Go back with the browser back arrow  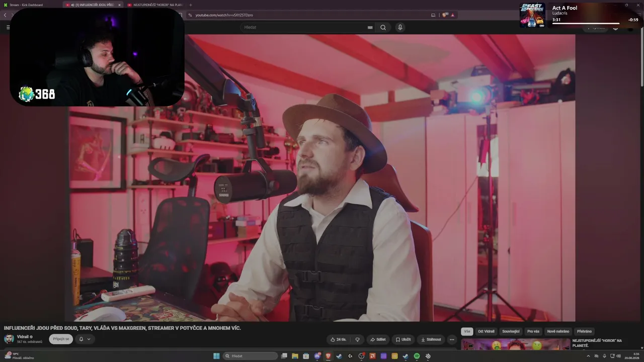click(5, 15)
